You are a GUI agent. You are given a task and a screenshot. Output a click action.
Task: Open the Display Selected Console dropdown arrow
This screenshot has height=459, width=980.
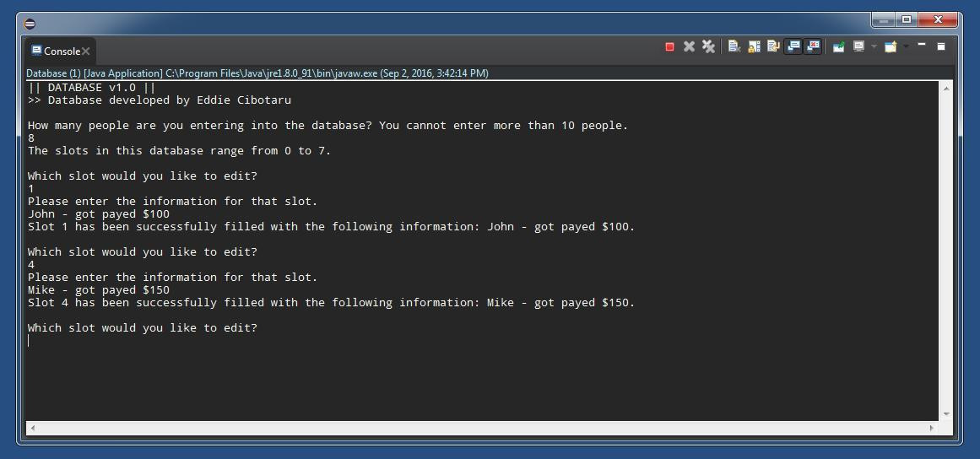tap(874, 47)
